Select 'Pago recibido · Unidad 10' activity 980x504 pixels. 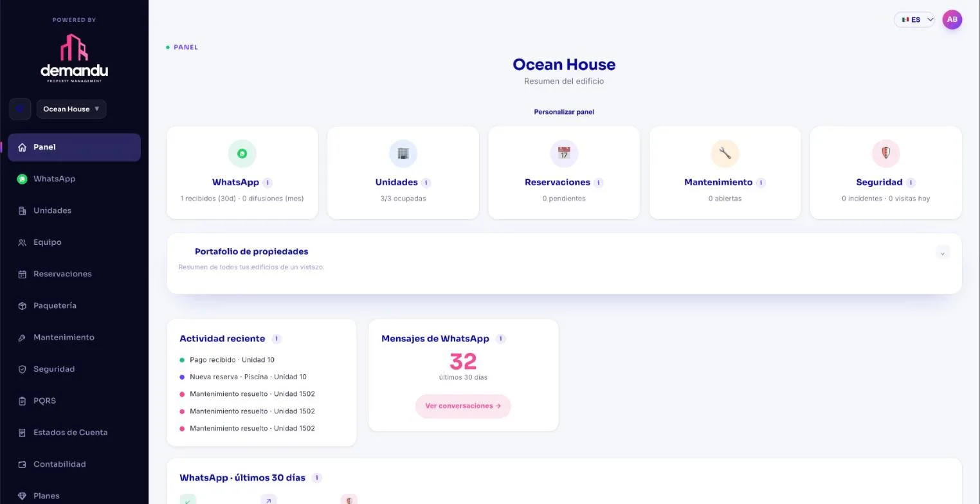coord(232,360)
